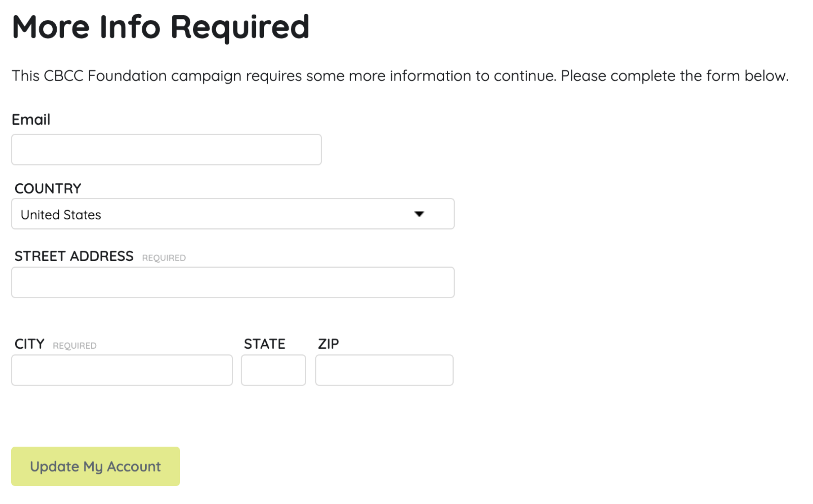Click the COUNTRY label text

click(48, 188)
